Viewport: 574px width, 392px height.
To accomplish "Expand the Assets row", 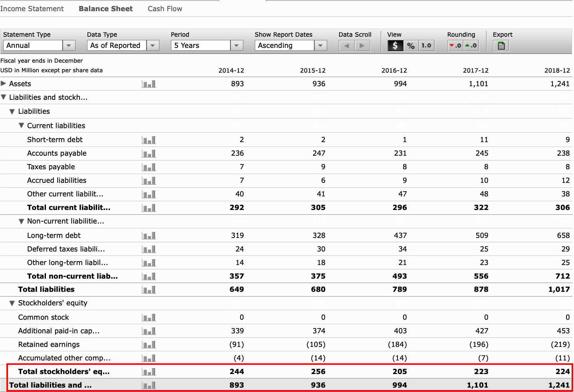I will pos(4,84).
